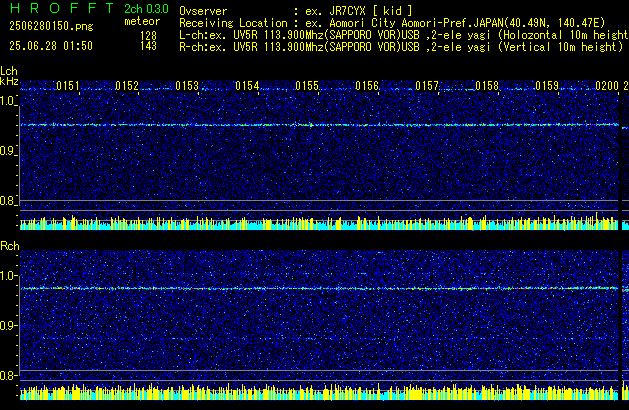Viewport: 629px width, 410px height.
Task: Click the 0156 time marker
Action: click(367, 85)
